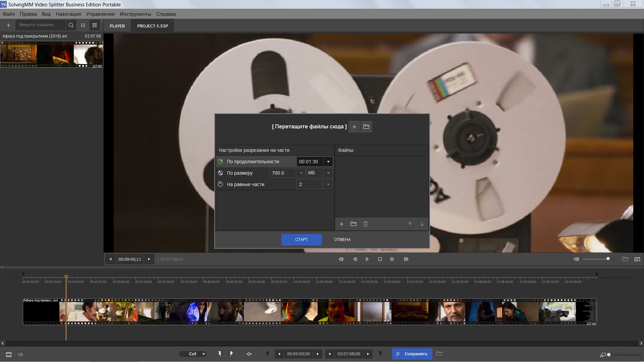The width and height of the screenshot is (644, 362).
Task: Switch the media library to grid view
Action: [x=95, y=25]
